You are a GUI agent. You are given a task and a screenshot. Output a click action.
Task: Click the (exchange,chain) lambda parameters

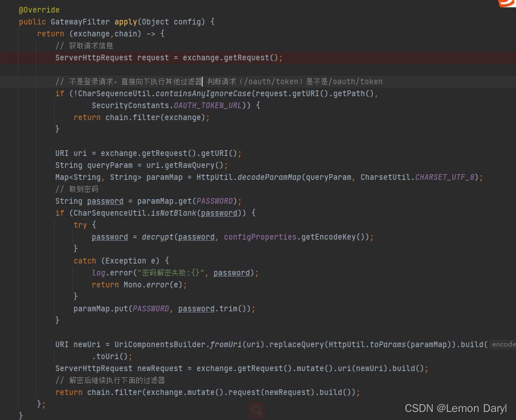tap(105, 34)
